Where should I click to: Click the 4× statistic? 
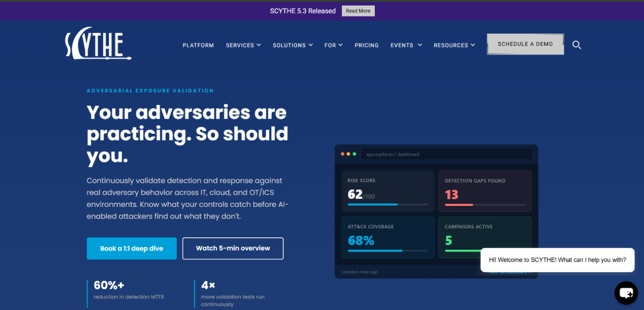(x=208, y=285)
